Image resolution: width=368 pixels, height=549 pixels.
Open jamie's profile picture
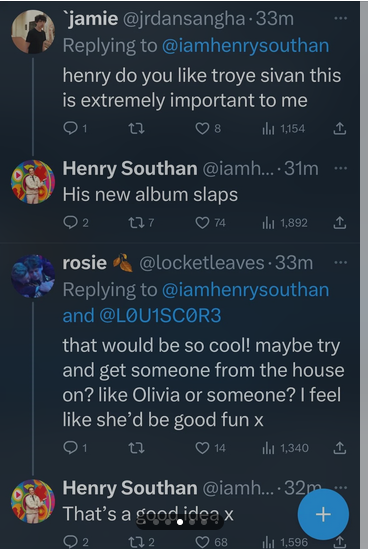coord(33,32)
